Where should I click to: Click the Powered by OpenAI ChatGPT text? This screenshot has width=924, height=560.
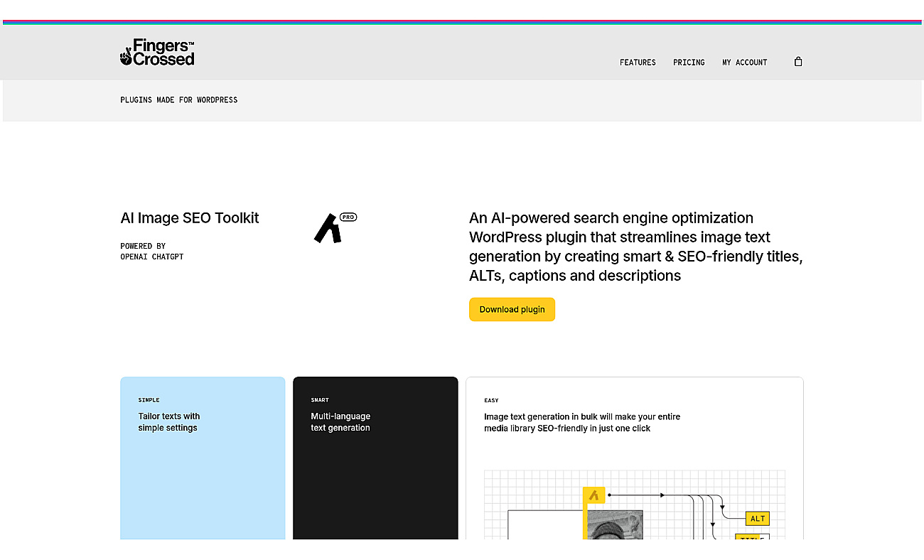(x=152, y=252)
